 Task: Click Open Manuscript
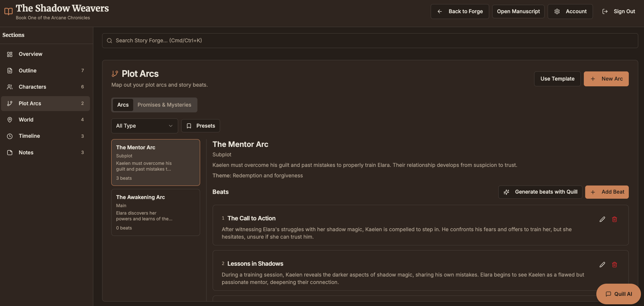518,12
